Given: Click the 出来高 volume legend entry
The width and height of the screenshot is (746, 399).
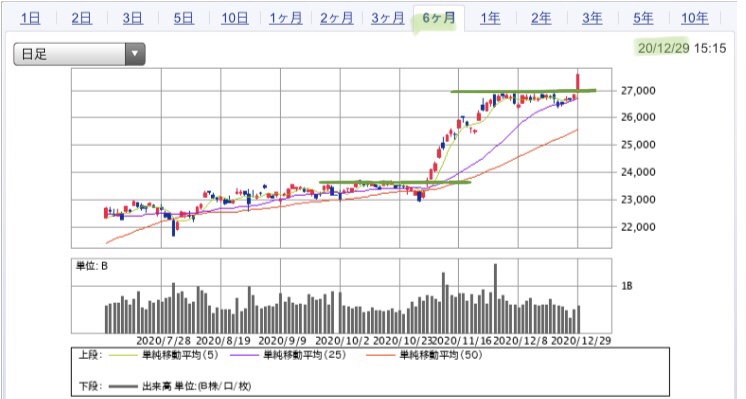Looking at the screenshot, I should [196, 386].
